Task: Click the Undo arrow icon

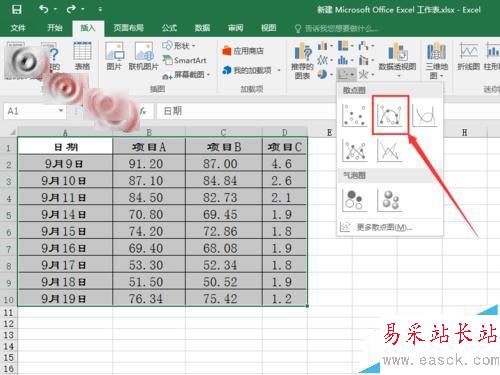Action: click(44, 9)
